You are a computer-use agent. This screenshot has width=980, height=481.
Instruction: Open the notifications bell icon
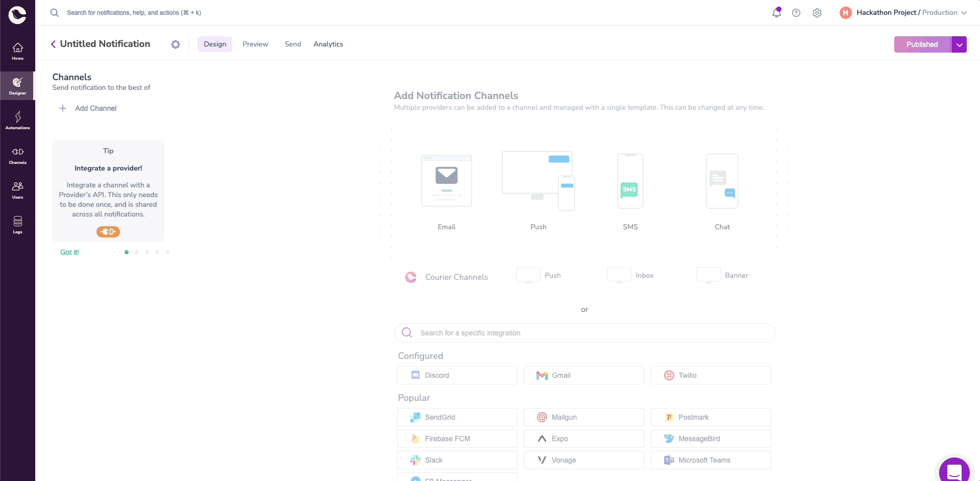(x=776, y=13)
